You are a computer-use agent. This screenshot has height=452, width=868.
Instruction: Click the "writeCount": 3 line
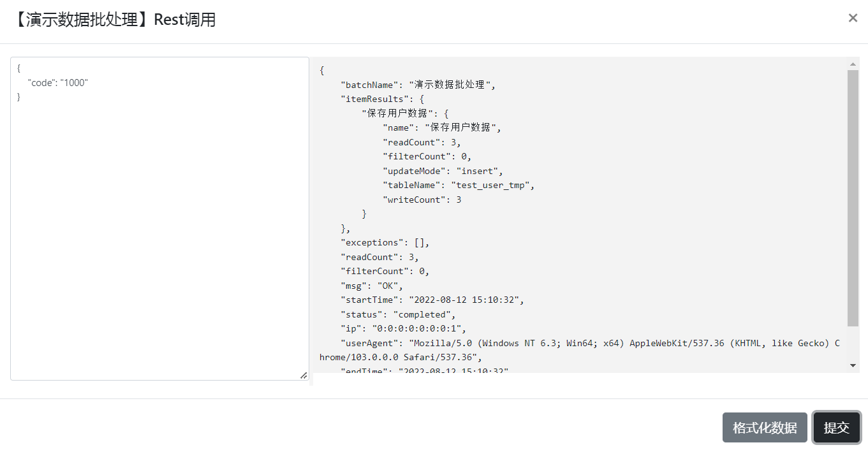click(422, 200)
